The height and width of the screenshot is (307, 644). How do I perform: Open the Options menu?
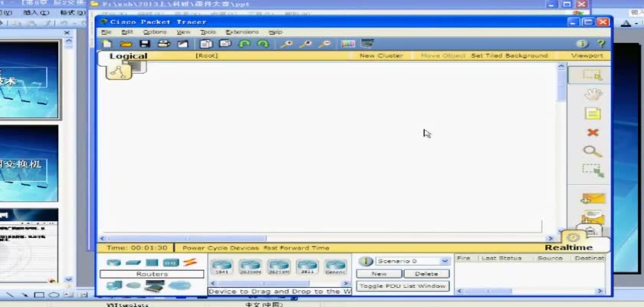click(x=155, y=31)
